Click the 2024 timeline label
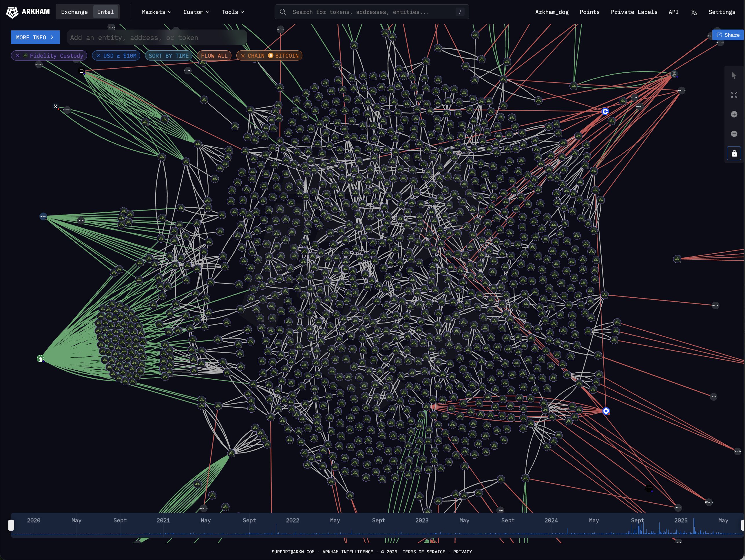This screenshot has height=560, width=745. tap(551, 520)
